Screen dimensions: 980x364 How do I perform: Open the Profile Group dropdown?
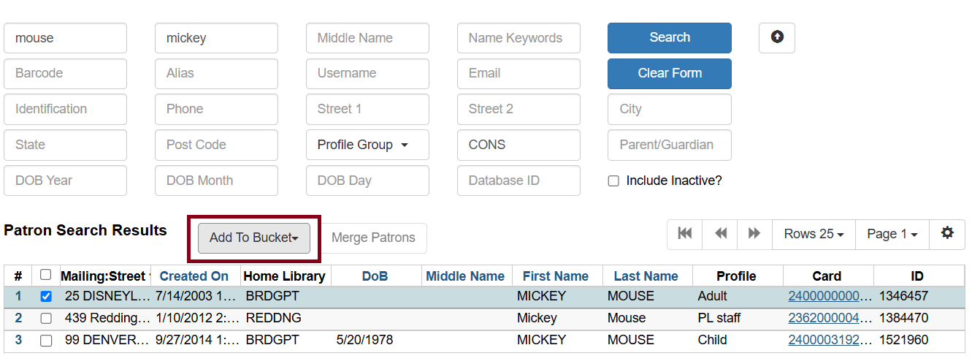click(367, 145)
